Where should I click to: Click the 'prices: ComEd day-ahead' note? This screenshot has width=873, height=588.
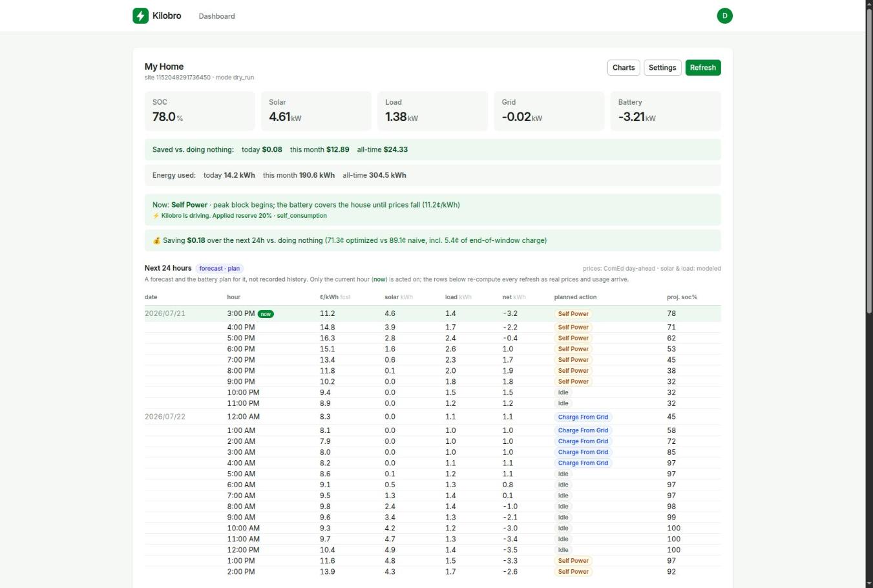tap(651, 269)
